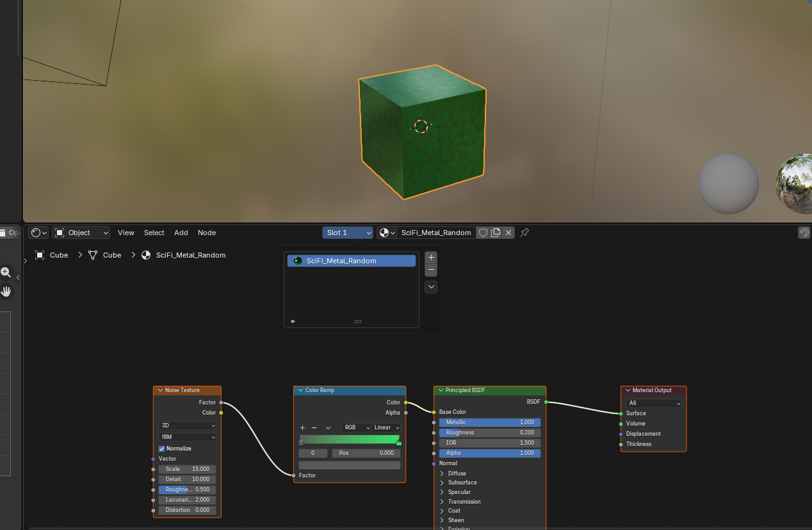Open the Node menu
The width and height of the screenshot is (812, 530).
[206, 233]
